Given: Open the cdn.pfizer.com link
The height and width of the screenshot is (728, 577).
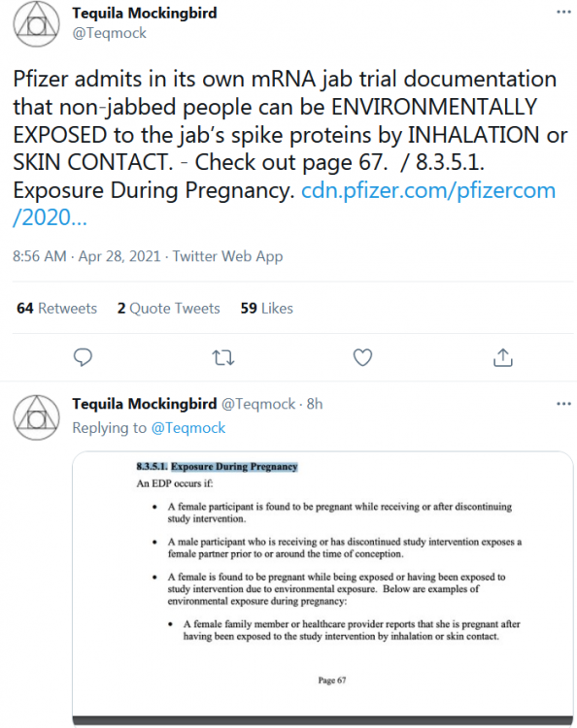Looking at the screenshot, I should pyautogui.click(x=284, y=204).
